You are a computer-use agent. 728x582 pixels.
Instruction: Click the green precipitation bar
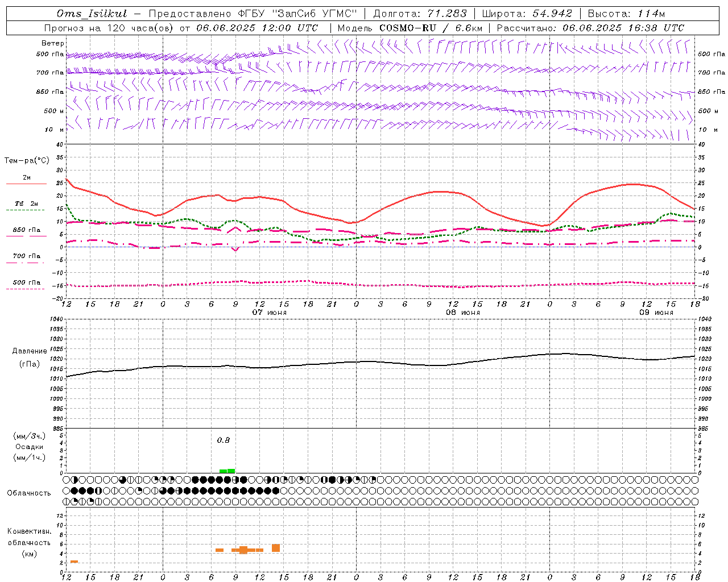[227, 471]
